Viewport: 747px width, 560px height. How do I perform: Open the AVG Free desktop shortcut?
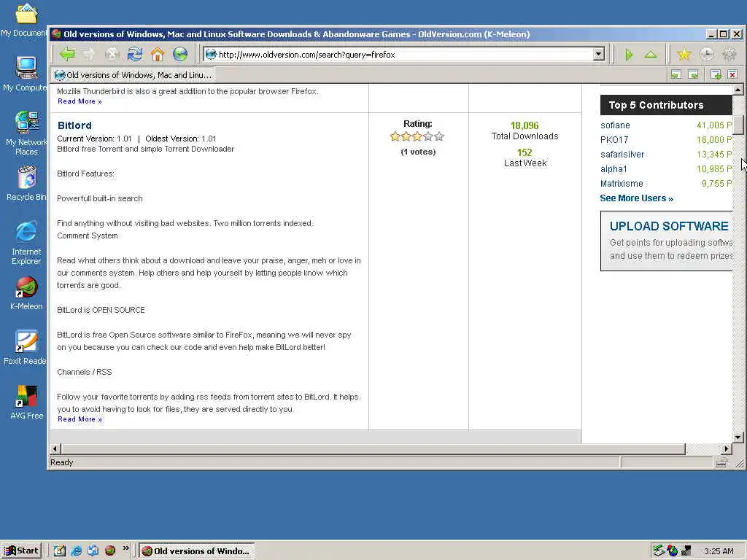click(x=26, y=402)
